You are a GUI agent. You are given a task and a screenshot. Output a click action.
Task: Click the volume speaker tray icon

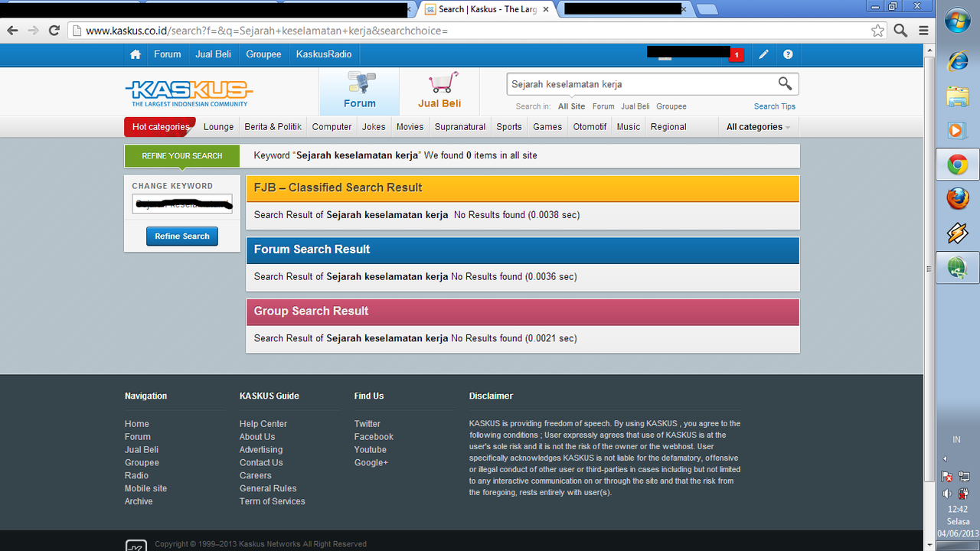pyautogui.click(x=948, y=494)
